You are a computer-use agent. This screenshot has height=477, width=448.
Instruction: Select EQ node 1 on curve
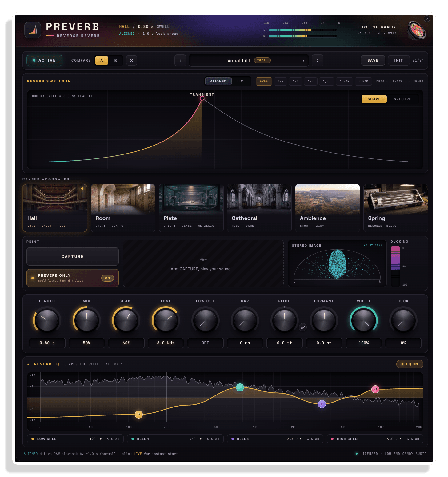pos(240,387)
